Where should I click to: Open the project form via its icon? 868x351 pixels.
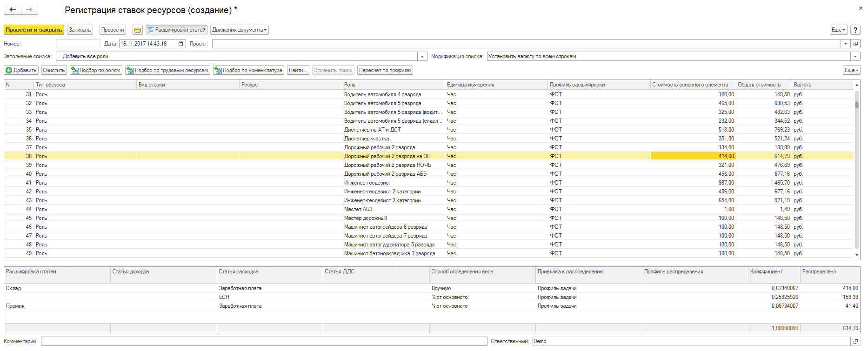click(855, 44)
